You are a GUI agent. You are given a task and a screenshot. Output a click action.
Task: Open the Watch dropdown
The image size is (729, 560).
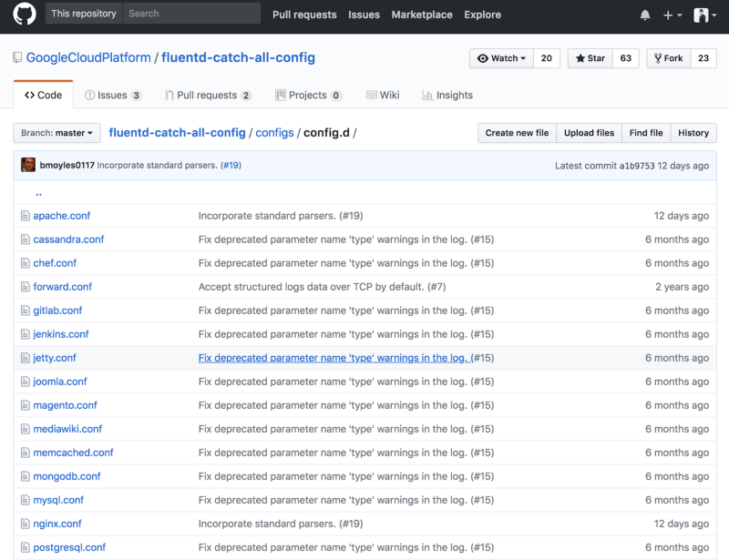(501, 58)
